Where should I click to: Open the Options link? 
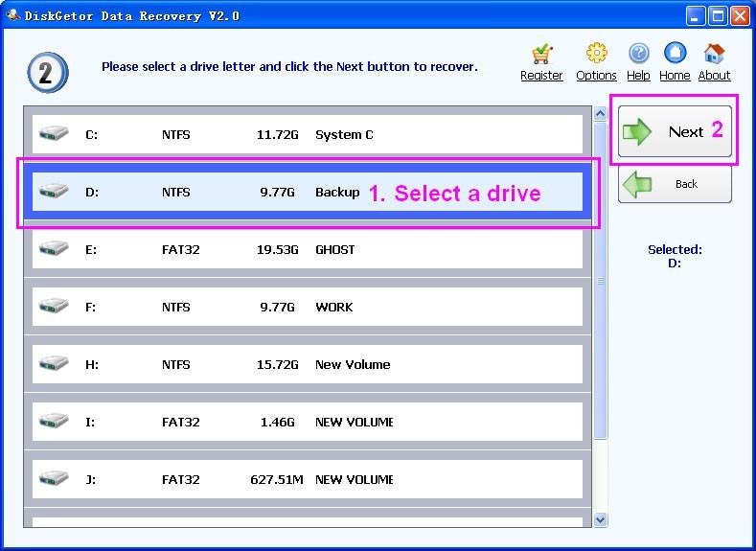coord(596,76)
